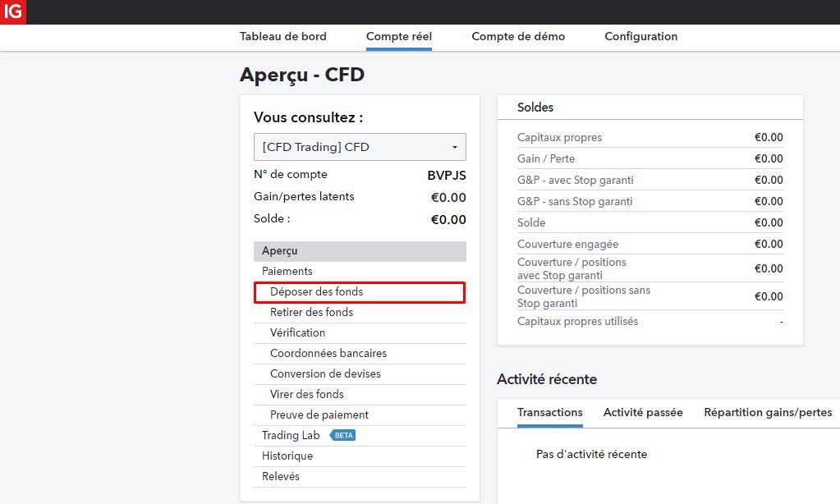Go to the Configuration tab
This screenshot has height=504, width=840.
click(640, 36)
